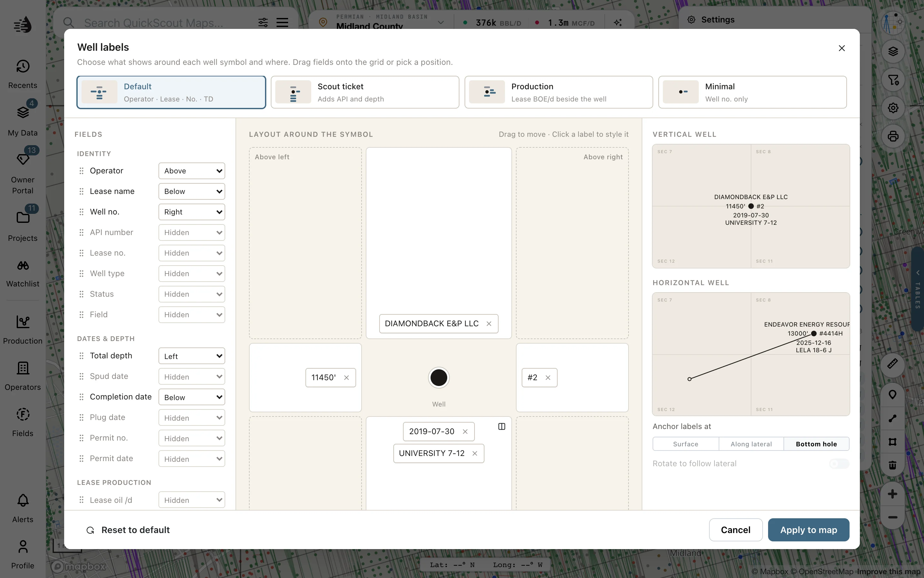Open Profile in the sidebar
924x578 pixels.
[x=22, y=554]
